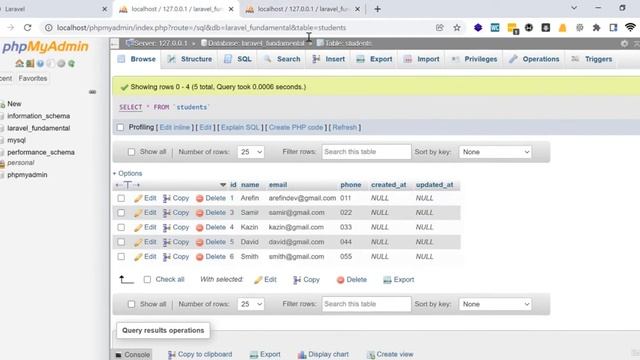Open lower Sort by key dropdown

pos(495,304)
